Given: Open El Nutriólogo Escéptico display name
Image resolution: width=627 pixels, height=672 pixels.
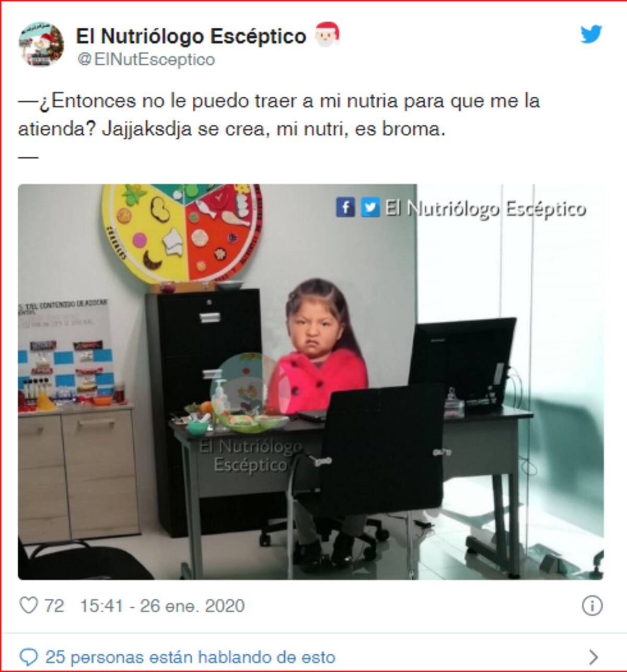Looking at the screenshot, I should pyautogui.click(x=191, y=36).
